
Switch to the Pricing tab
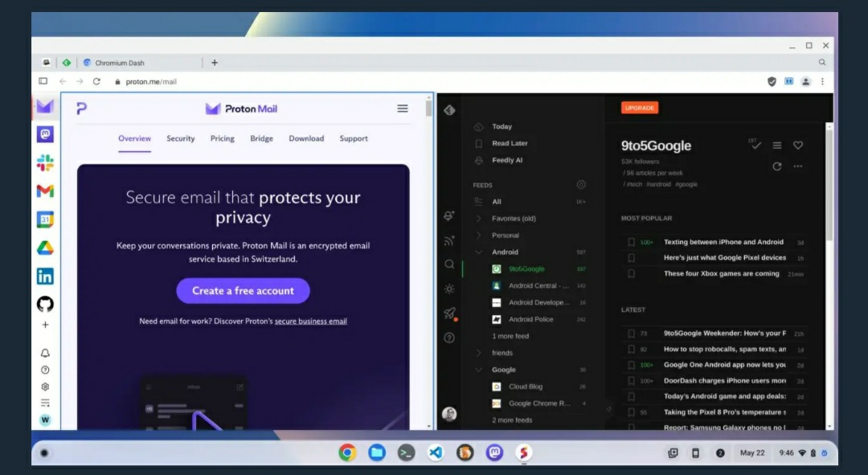tap(222, 138)
